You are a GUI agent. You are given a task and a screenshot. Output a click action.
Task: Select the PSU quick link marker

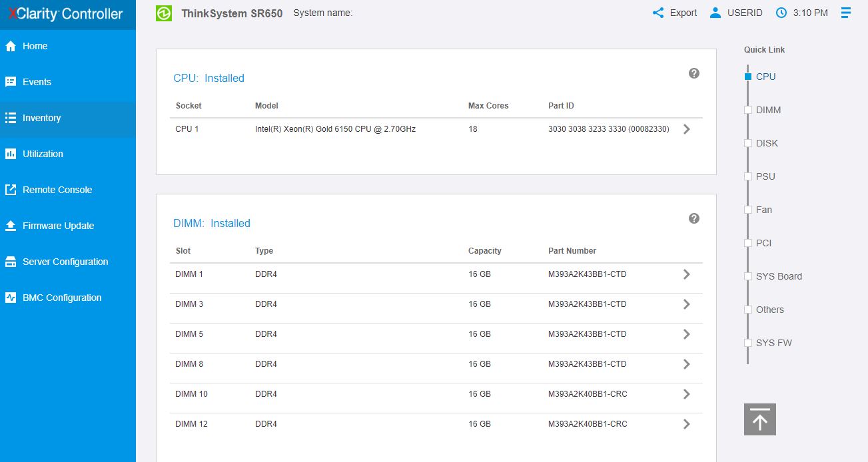tap(748, 176)
